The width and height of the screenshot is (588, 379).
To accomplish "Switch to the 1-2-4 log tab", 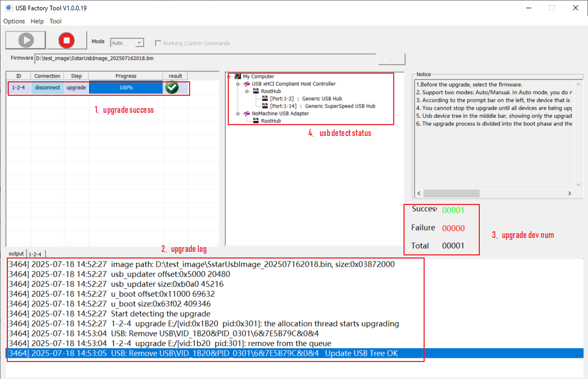I will pyautogui.click(x=35, y=254).
